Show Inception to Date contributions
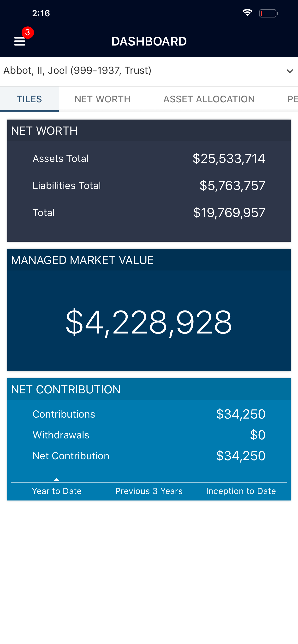Screen dimensions: 298x644 click(x=241, y=491)
